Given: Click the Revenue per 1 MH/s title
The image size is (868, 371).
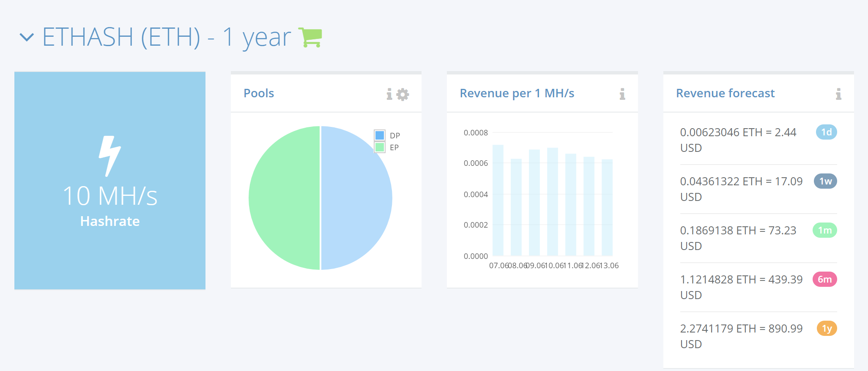Looking at the screenshot, I should (x=517, y=93).
